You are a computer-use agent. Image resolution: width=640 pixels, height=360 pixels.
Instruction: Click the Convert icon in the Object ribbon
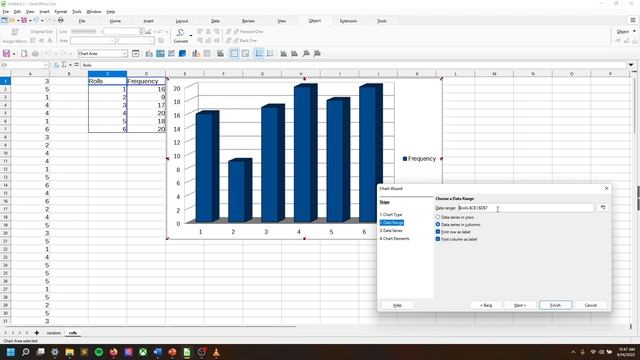coord(180,35)
